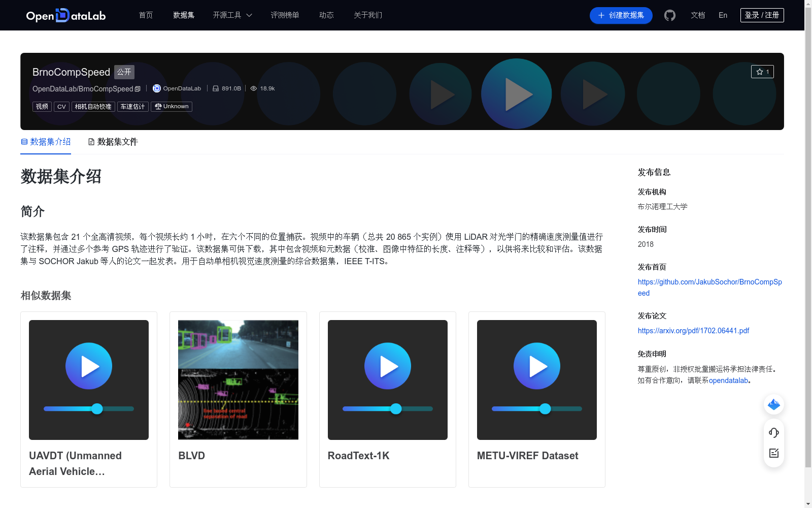Open the headset customer support icon
The width and height of the screenshot is (812, 508).
click(774, 432)
